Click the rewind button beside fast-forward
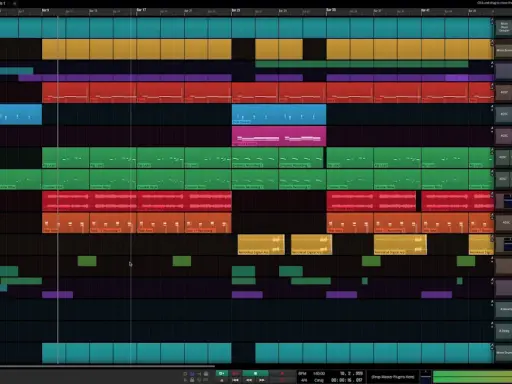This screenshot has height=384, width=512. (x=249, y=380)
